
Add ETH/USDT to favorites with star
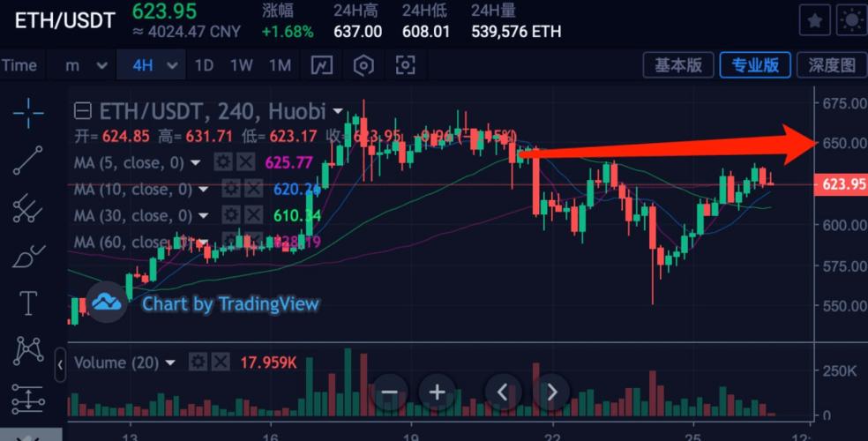pos(814,21)
